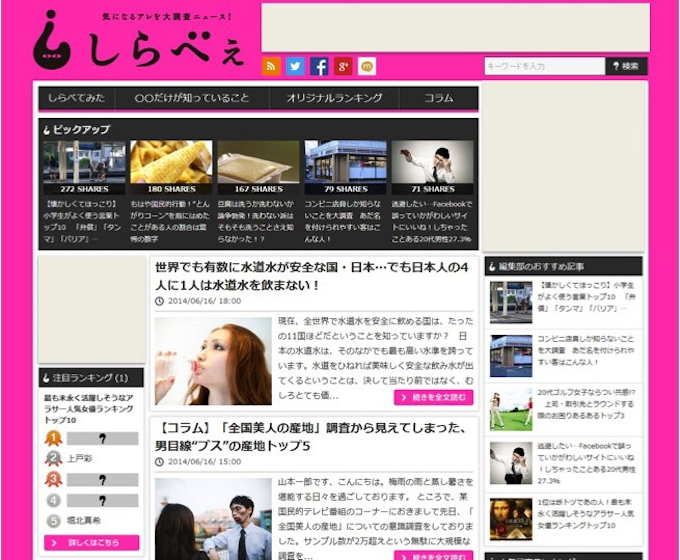Image resolution: width=680 pixels, height=560 pixels.
Task: Click the rank 3 medal icon
Action: coord(53,479)
